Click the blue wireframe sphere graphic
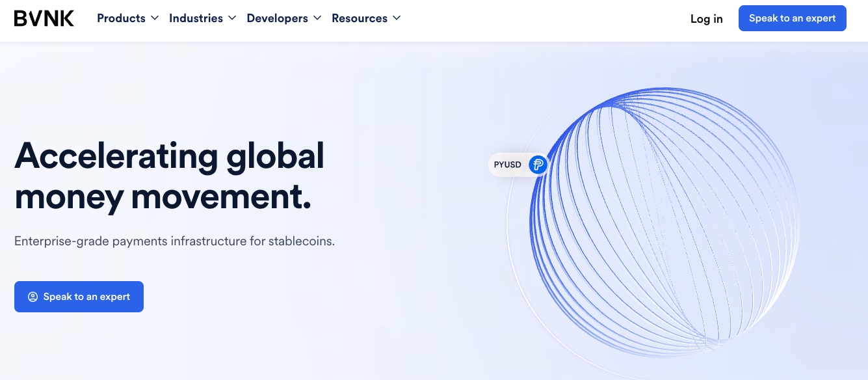The image size is (868, 380). [x=663, y=221]
